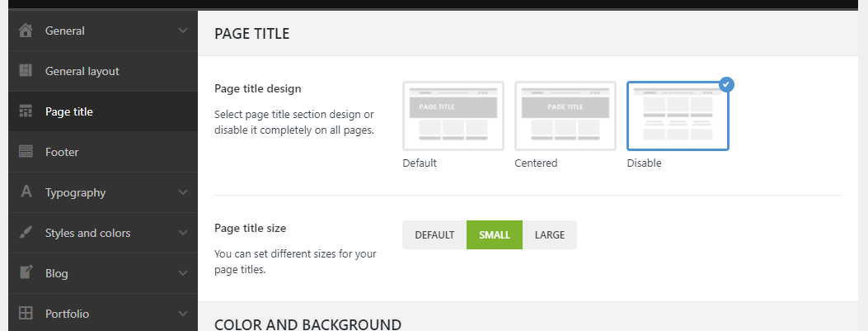Expand the General section chevron
868x331 pixels.
point(183,31)
